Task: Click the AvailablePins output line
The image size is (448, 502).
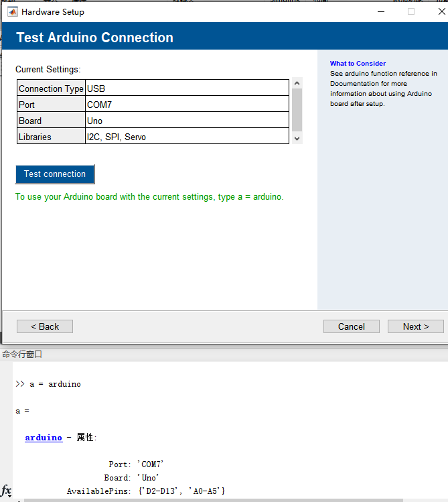Action: 146,491
